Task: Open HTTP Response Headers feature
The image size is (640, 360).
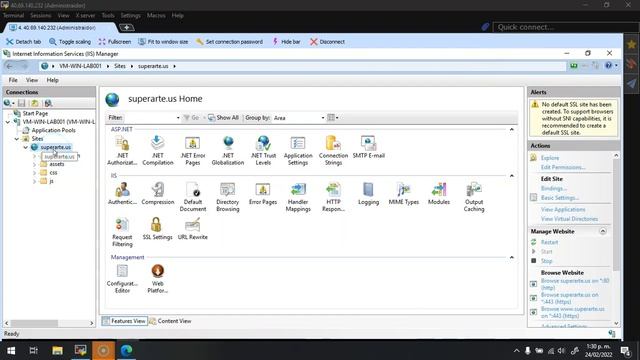Action: (333, 198)
